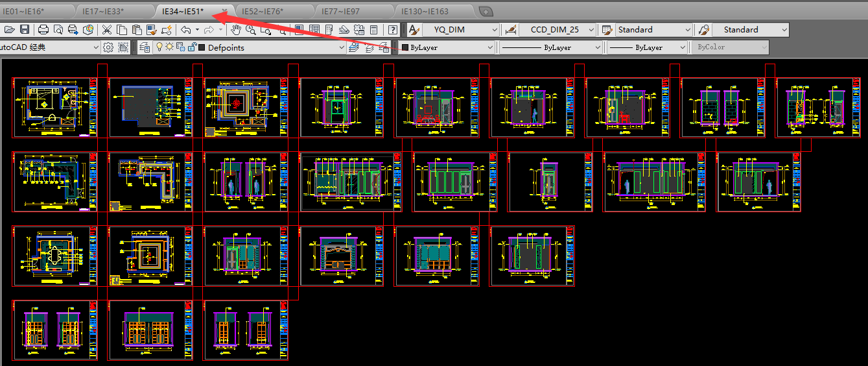Switch to the IE01~IE16 drawing tab
Viewport: 868px width, 366px height.
click(x=23, y=12)
